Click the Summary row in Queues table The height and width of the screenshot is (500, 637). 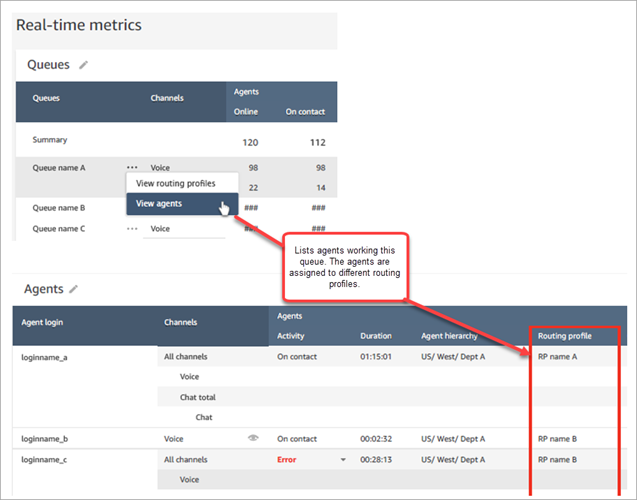point(50,140)
